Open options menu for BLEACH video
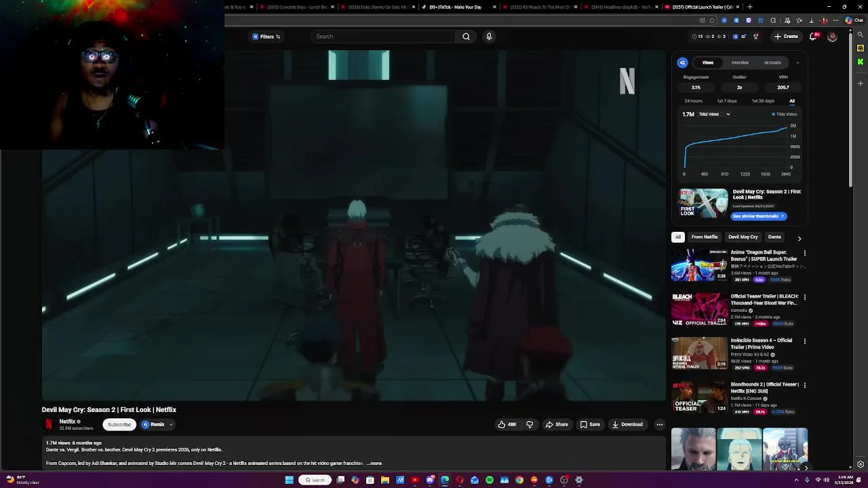Viewport: 868px width, 488px height. (805, 298)
